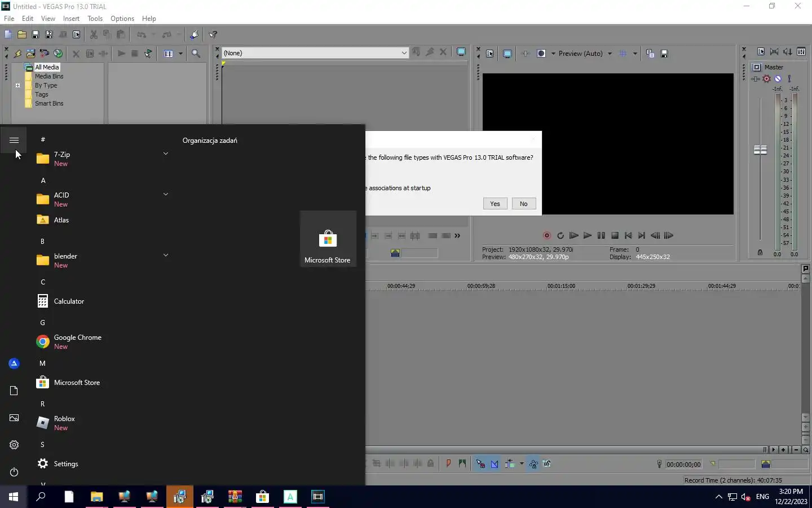Click the media search magnifier icon
This screenshot has width=812, height=508.
196,54
